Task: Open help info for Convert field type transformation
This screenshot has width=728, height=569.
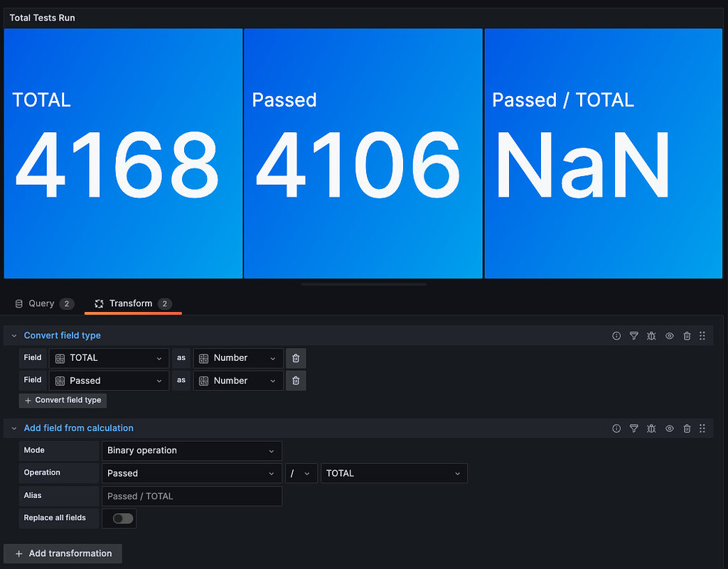Action: pyautogui.click(x=616, y=335)
